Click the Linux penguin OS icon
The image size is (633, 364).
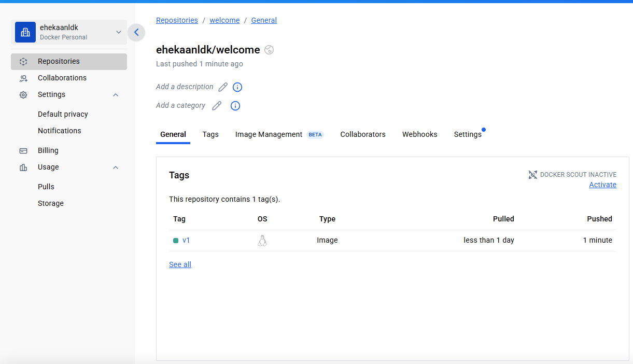(262, 241)
